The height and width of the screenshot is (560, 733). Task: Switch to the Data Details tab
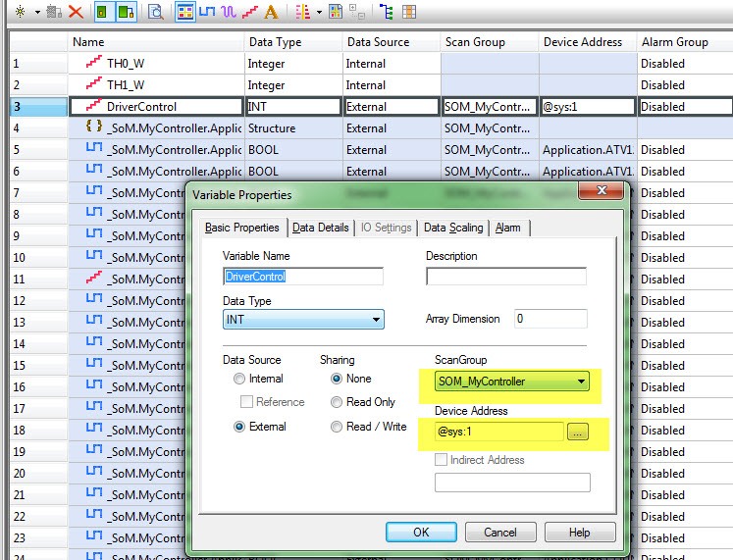coord(321,228)
